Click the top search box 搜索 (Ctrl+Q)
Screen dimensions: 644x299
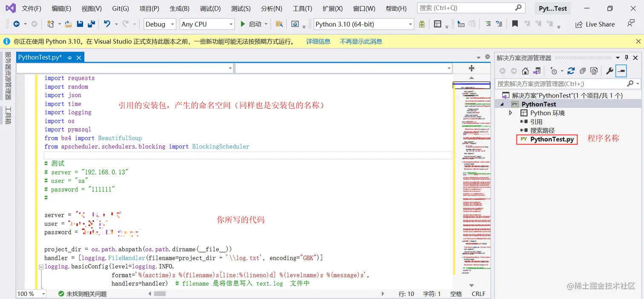[x=470, y=8]
